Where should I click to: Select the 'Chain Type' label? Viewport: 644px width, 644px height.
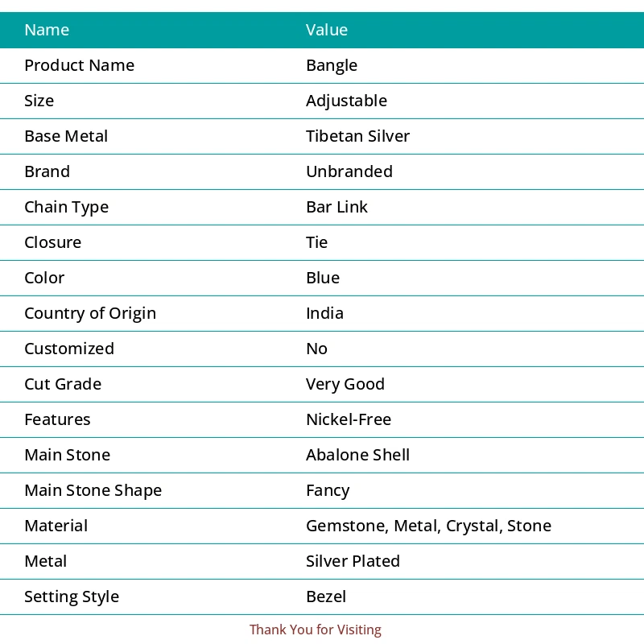click(66, 208)
